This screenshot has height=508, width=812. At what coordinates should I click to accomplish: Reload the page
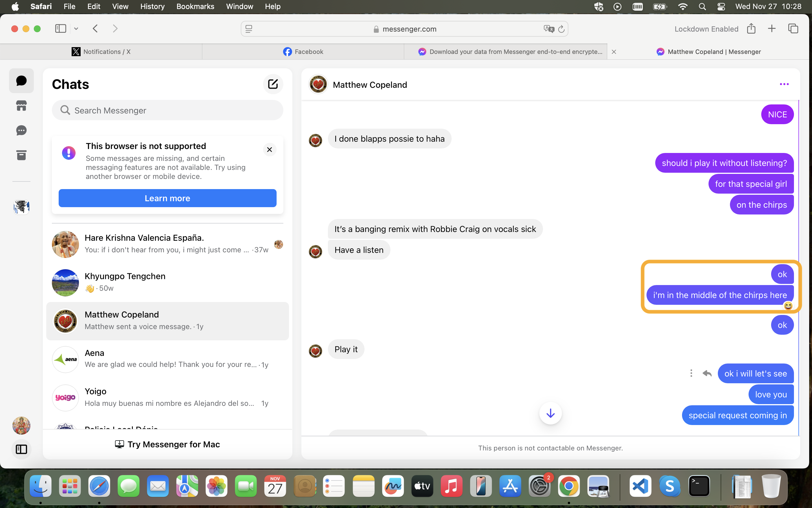click(x=561, y=29)
